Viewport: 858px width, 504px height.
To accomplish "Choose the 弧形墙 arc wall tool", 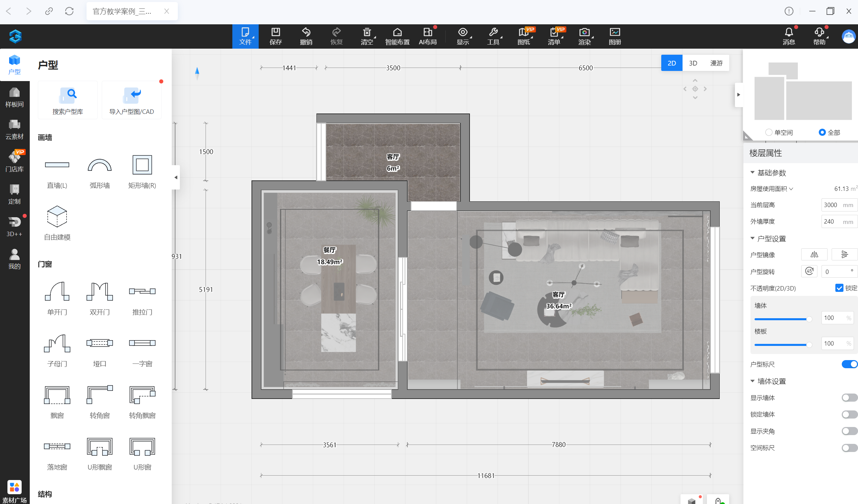I will (x=99, y=165).
